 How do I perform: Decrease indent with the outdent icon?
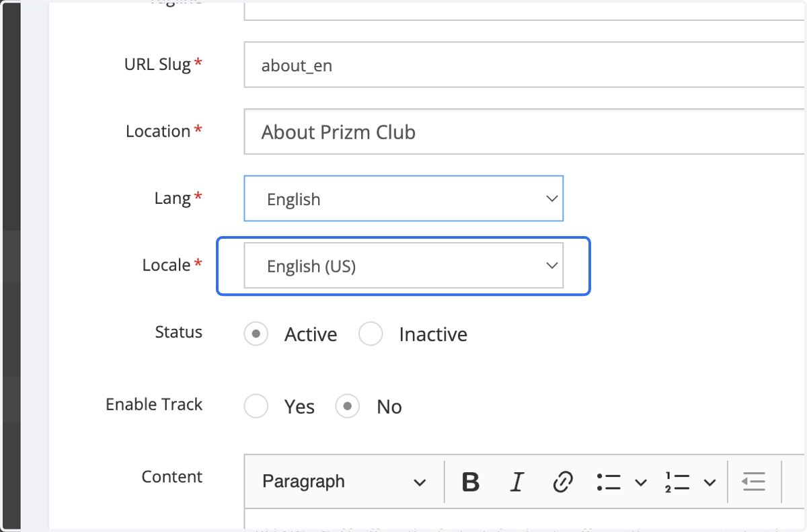click(x=754, y=482)
